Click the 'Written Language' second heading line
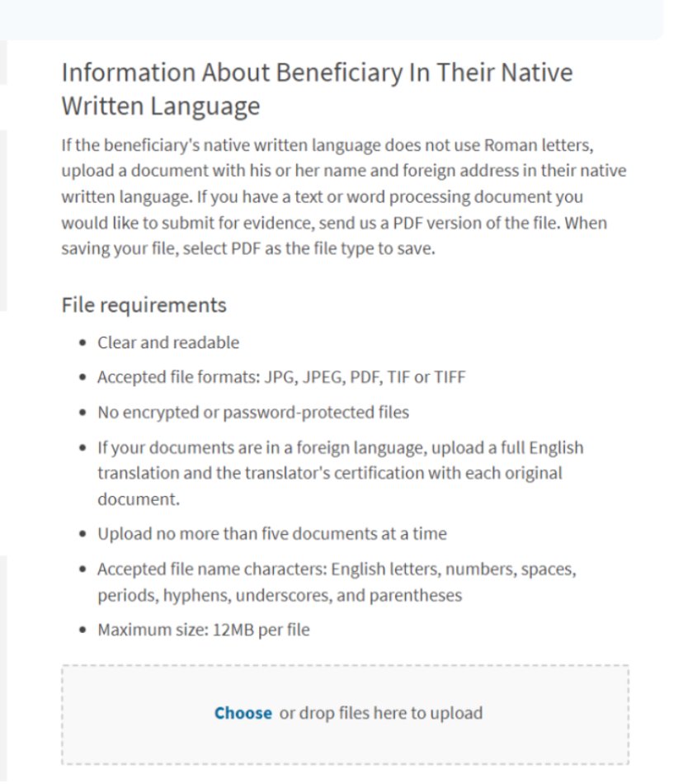683x784 pixels. [x=161, y=106]
